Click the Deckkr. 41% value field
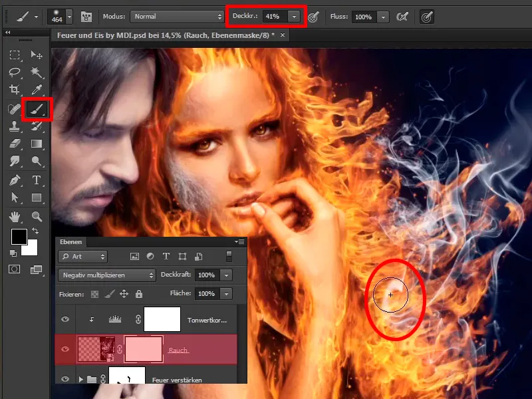Screen dimensions: 532x399 [275, 16]
